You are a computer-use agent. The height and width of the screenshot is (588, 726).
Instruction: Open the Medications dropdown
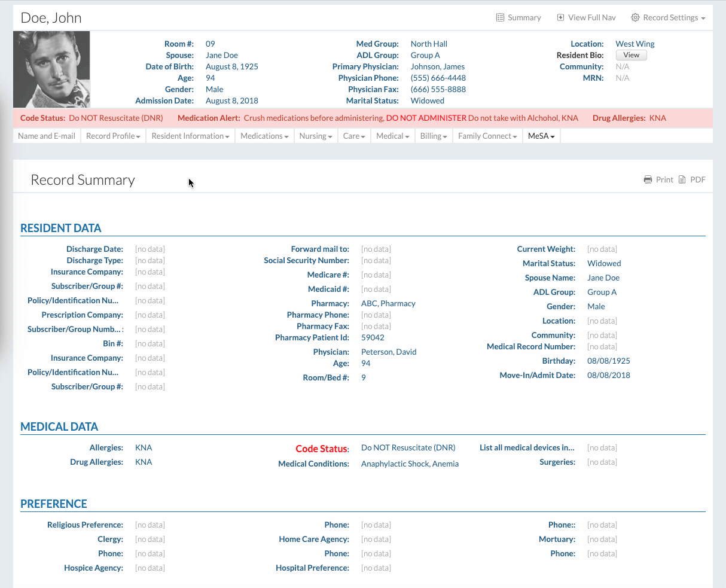[x=264, y=136]
